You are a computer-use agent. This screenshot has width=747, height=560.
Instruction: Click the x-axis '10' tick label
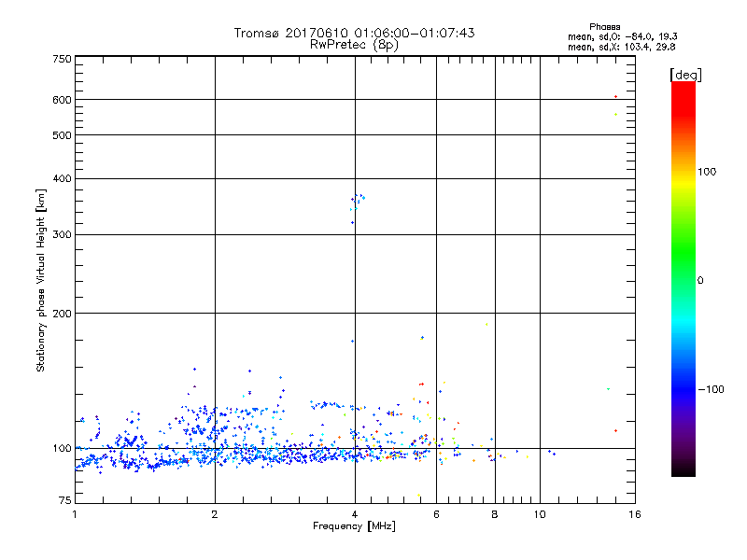(540, 514)
